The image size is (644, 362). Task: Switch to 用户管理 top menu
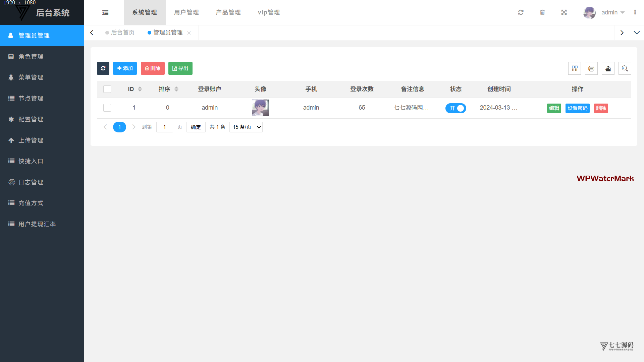pyautogui.click(x=186, y=12)
